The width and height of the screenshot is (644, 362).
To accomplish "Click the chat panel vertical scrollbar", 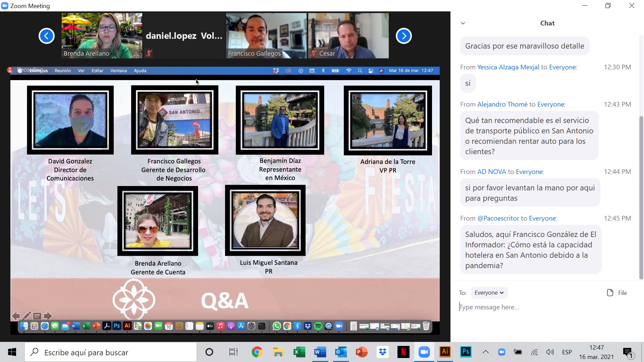I will 641,198.
